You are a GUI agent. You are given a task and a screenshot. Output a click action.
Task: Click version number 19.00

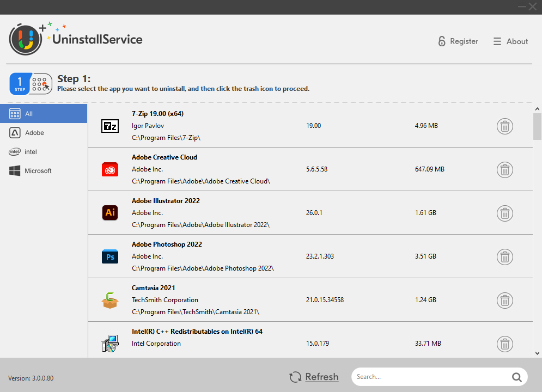click(314, 126)
